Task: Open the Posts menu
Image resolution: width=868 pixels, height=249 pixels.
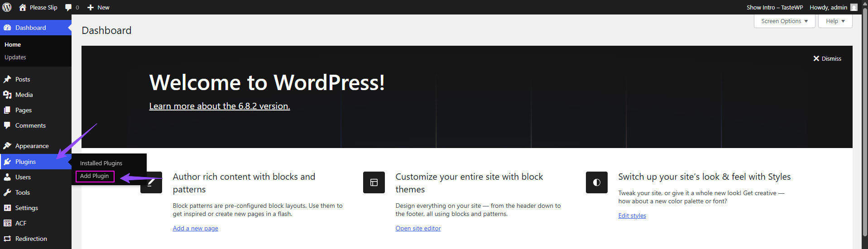Action: pyautogui.click(x=36, y=79)
